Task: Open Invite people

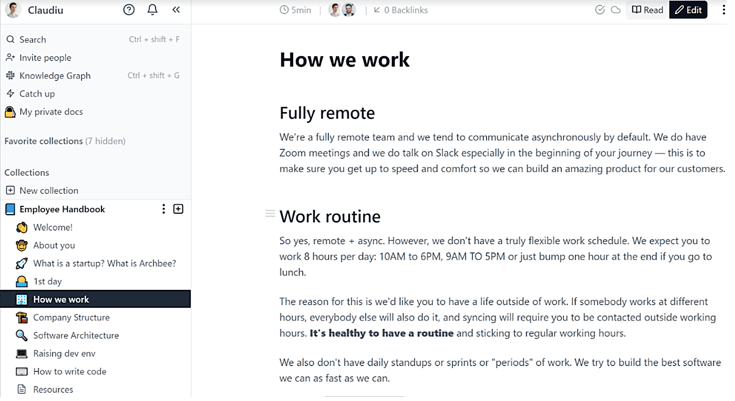Action: (x=45, y=57)
